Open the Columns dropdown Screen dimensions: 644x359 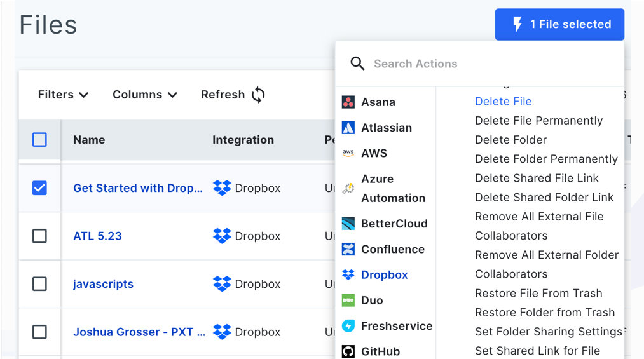(x=144, y=95)
